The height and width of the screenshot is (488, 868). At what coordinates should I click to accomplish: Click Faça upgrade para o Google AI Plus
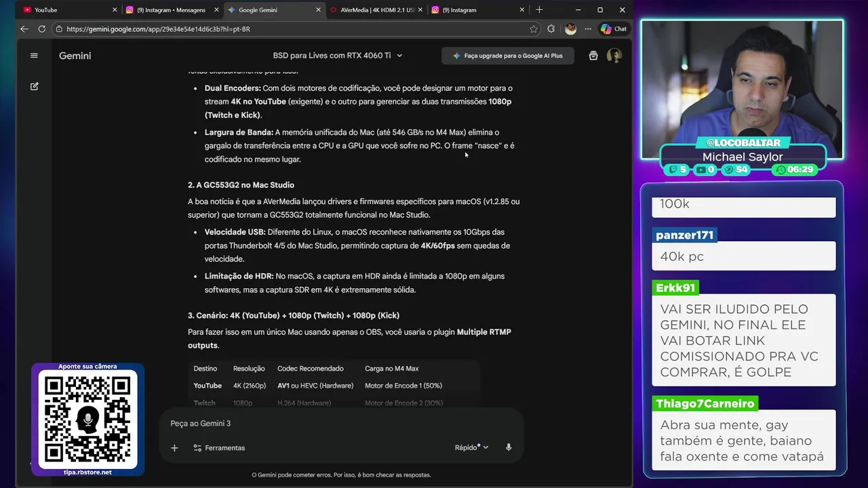[508, 56]
